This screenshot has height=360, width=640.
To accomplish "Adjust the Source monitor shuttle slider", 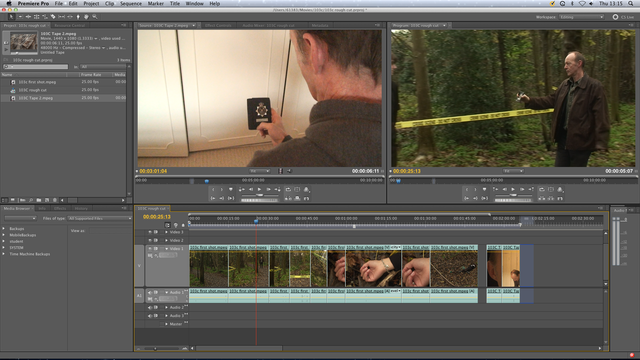I will (260, 195).
